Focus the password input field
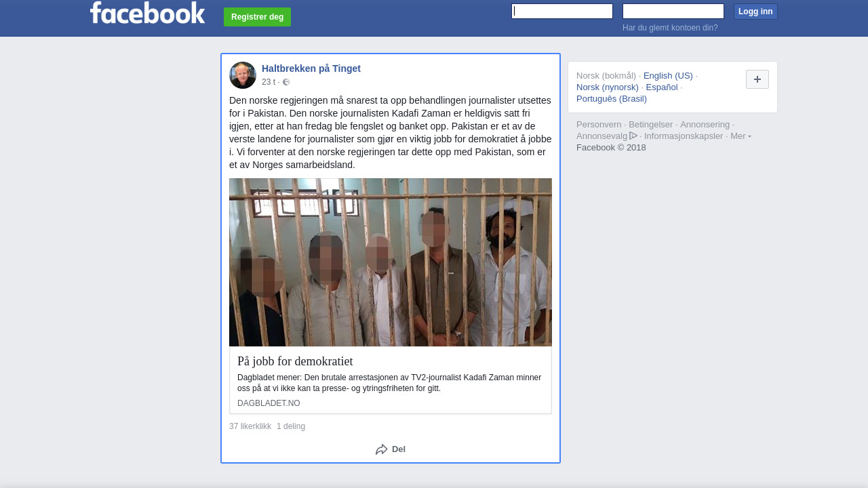Screen dimensions: 868x488 coord(673,11)
